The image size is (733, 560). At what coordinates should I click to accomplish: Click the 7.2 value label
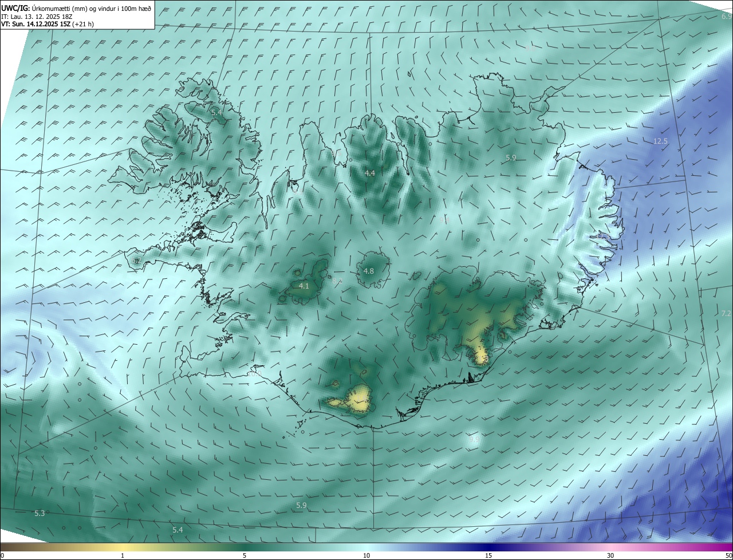coord(726,313)
